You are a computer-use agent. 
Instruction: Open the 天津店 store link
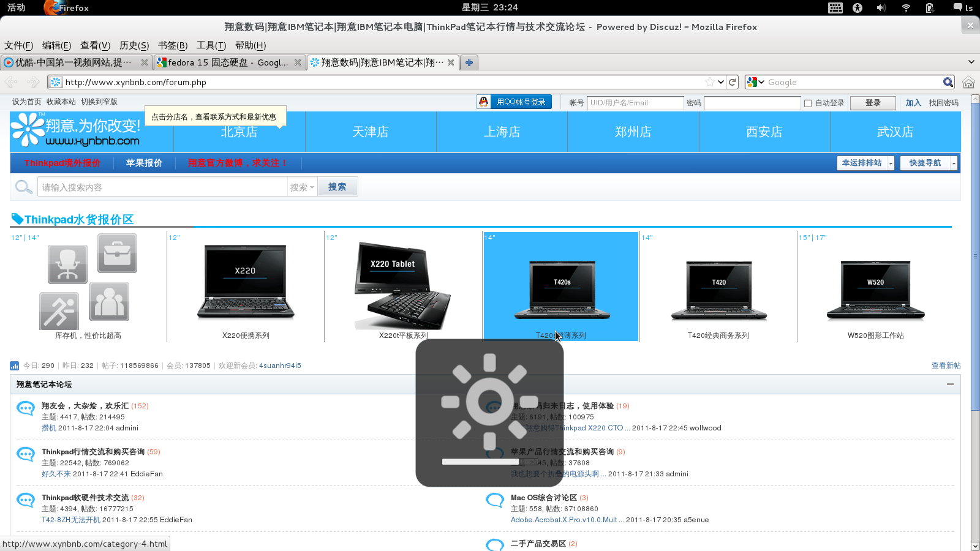tap(371, 132)
